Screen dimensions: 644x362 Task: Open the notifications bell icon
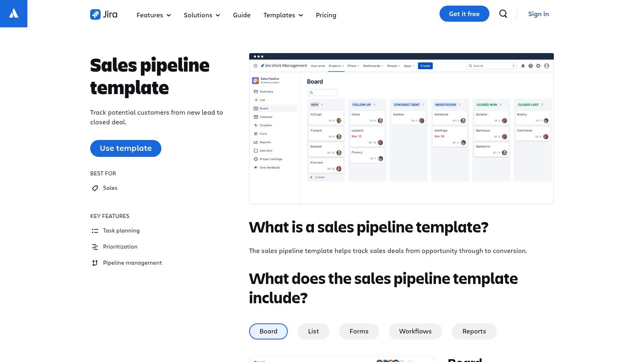[523, 66]
